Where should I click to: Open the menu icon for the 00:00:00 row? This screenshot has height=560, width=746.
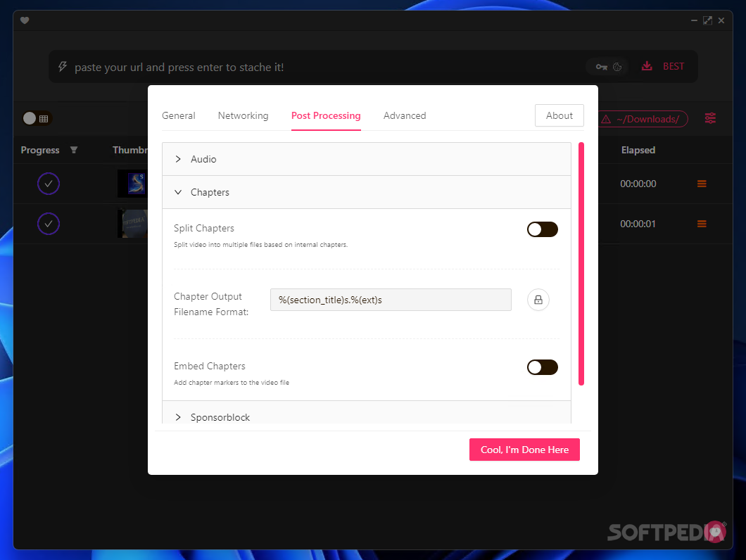(x=701, y=184)
